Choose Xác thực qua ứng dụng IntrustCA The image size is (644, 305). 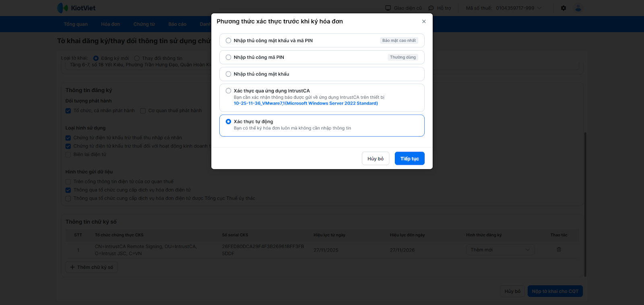coord(229,91)
